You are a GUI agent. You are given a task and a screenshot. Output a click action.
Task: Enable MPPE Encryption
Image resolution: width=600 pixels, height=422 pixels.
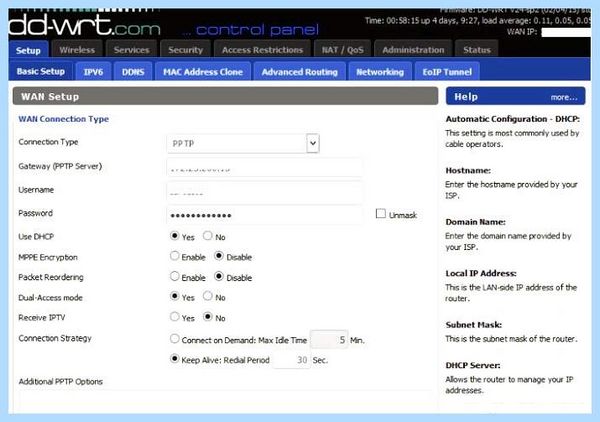174,256
